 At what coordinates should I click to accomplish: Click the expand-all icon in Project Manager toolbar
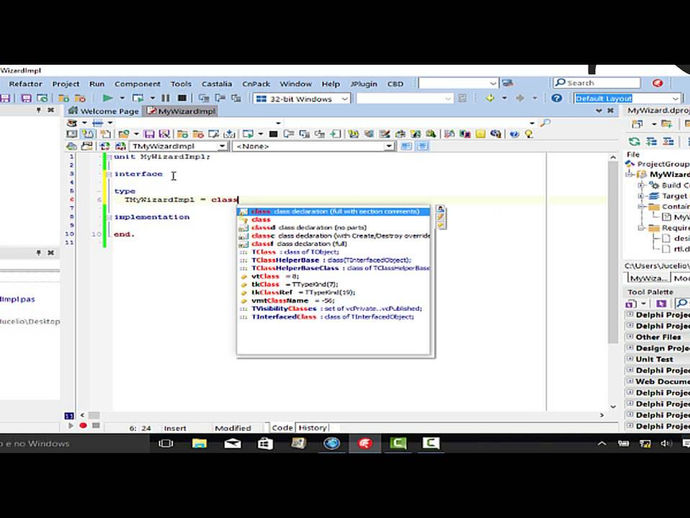[x=651, y=142]
